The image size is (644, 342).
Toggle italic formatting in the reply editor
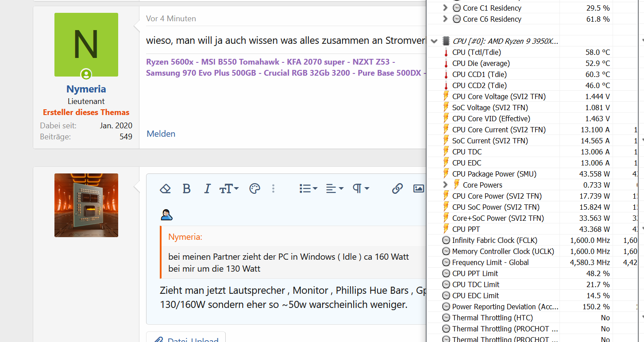point(207,189)
